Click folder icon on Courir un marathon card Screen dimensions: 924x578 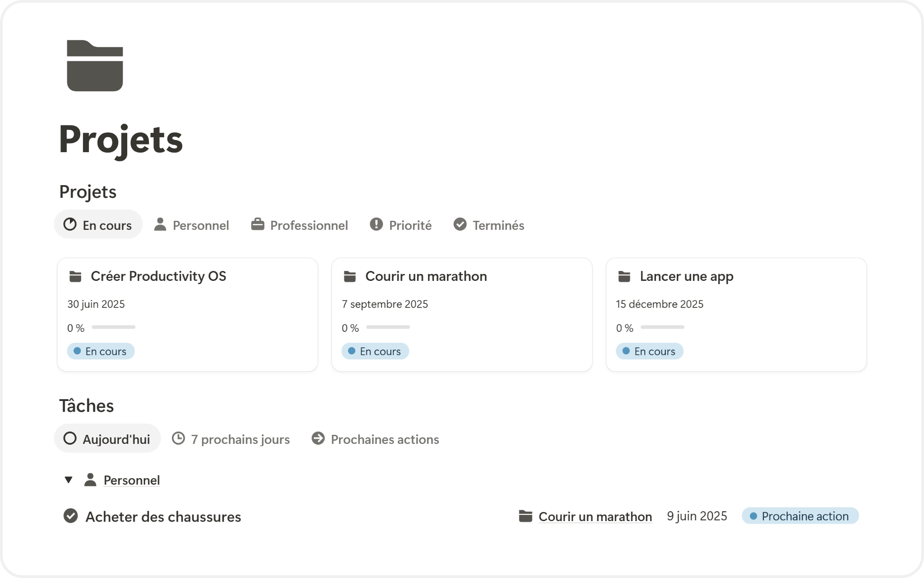(350, 276)
